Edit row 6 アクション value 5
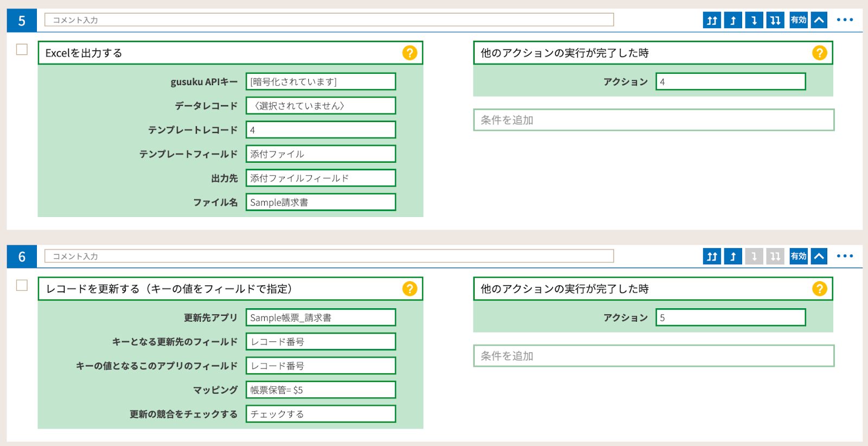 coord(731,317)
